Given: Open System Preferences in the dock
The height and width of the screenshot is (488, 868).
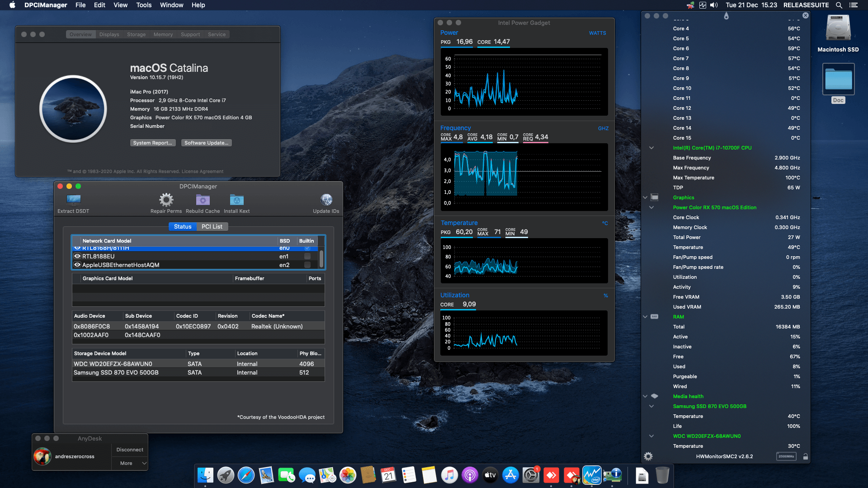Looking at the screenshot, I should [531, 475].
